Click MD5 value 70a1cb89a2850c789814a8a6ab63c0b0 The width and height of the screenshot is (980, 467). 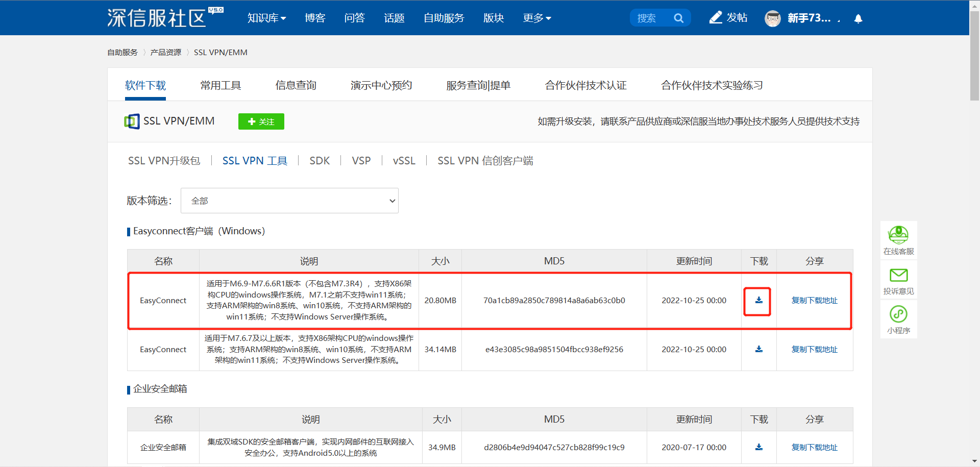click(x=554, y=300)
